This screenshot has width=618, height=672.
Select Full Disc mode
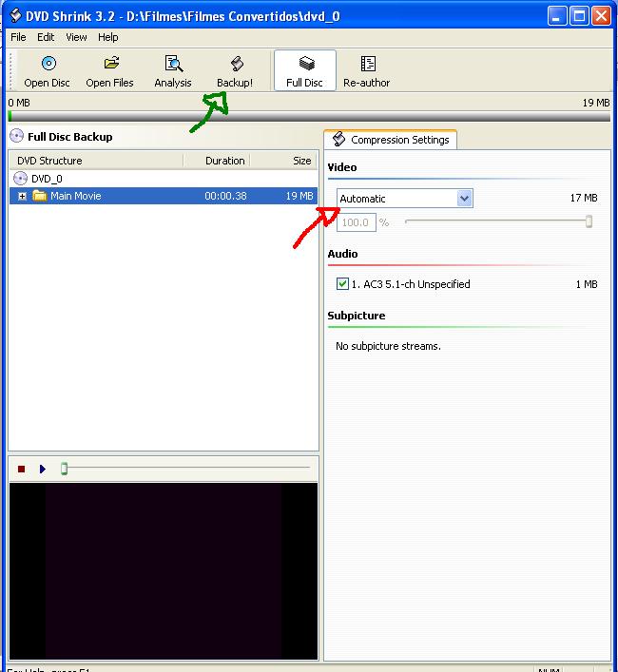click(304, 70)
